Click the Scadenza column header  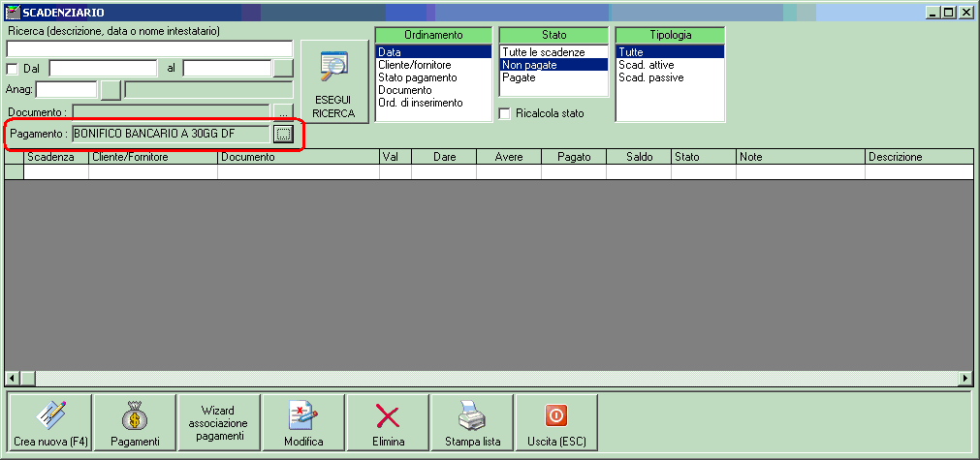(56, 157)
